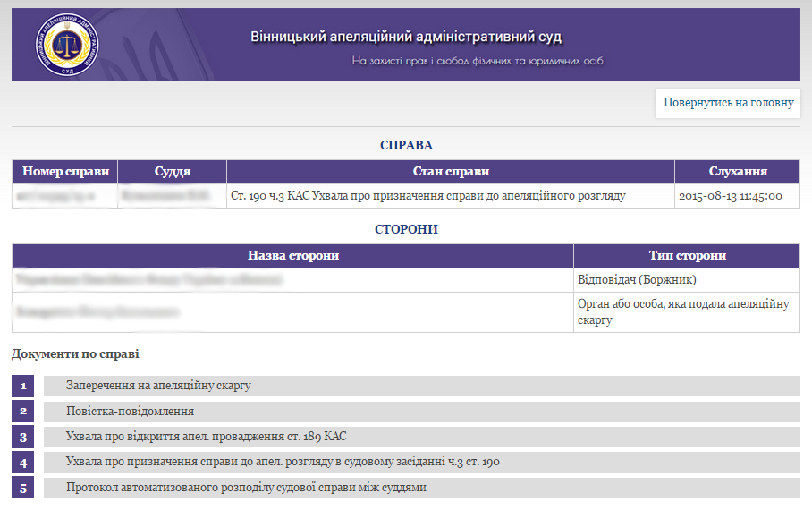Click document number 5 badge
Screen dimensions: 812x511
click(23, 488)
